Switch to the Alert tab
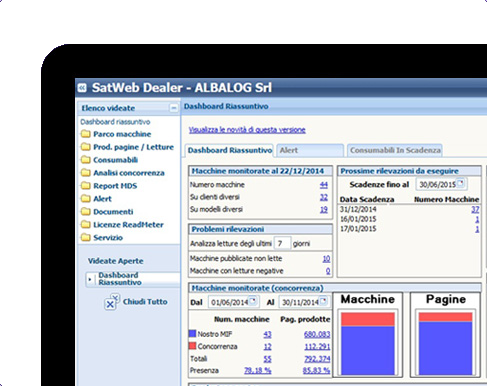Image resolution: width=487 pixels, height=386 pixels. [310, 150]
